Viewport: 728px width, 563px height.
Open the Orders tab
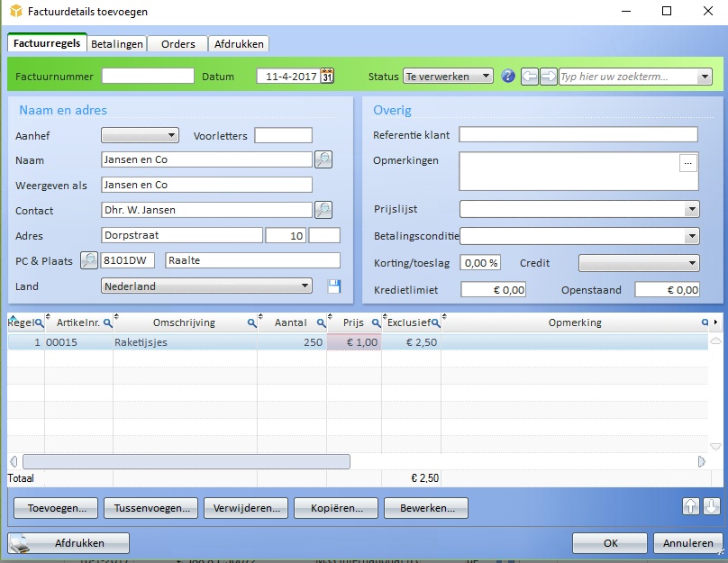tap(177, 44)
